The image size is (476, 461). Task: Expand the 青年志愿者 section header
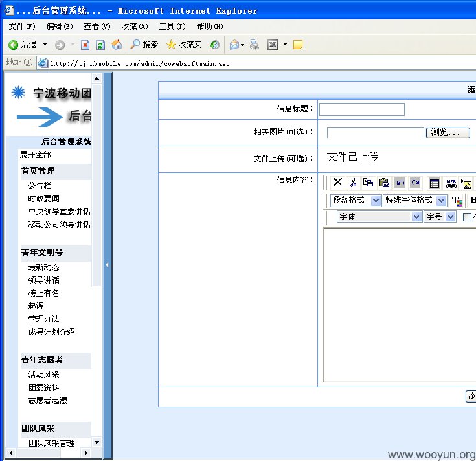point(56,360)
